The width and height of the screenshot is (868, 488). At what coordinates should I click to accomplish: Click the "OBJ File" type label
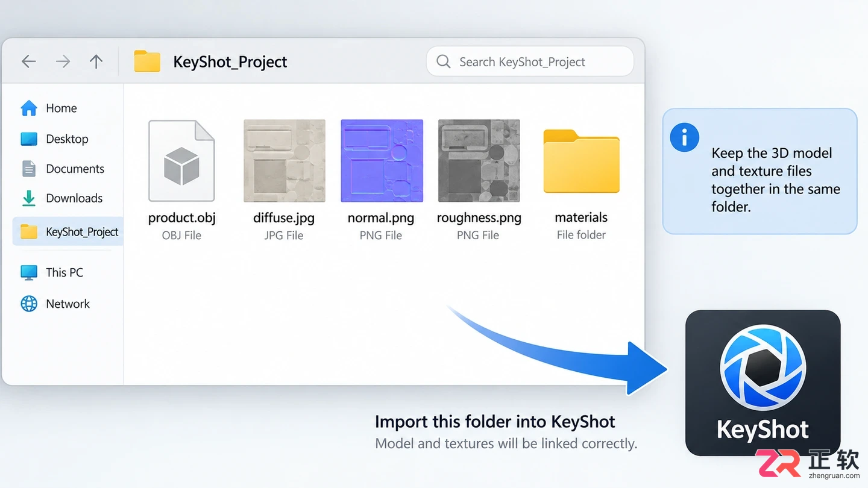pyautogui.click(x=181, y=236)
